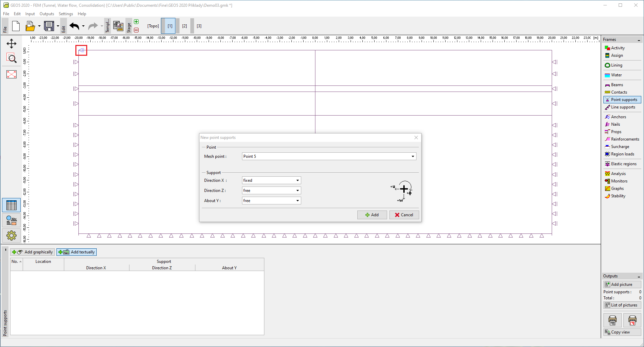Open the File menu
644x347 pixels.
click(6, 14)
